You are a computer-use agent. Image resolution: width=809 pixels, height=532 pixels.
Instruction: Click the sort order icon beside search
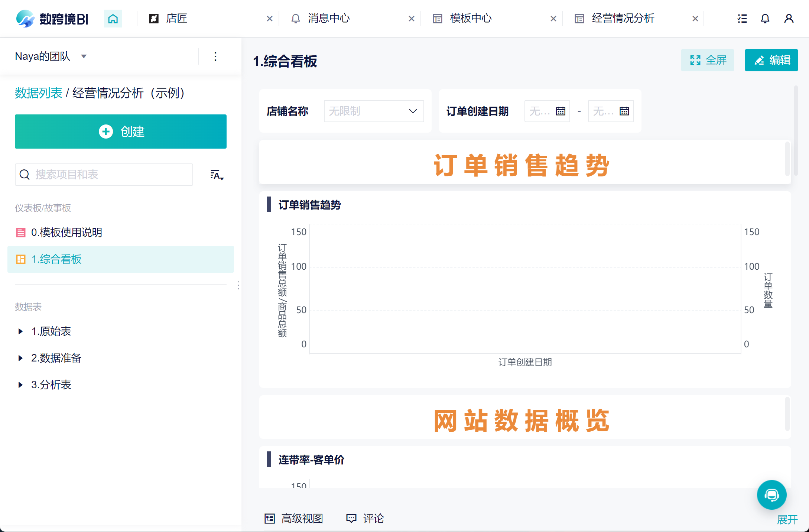(217, 175)
